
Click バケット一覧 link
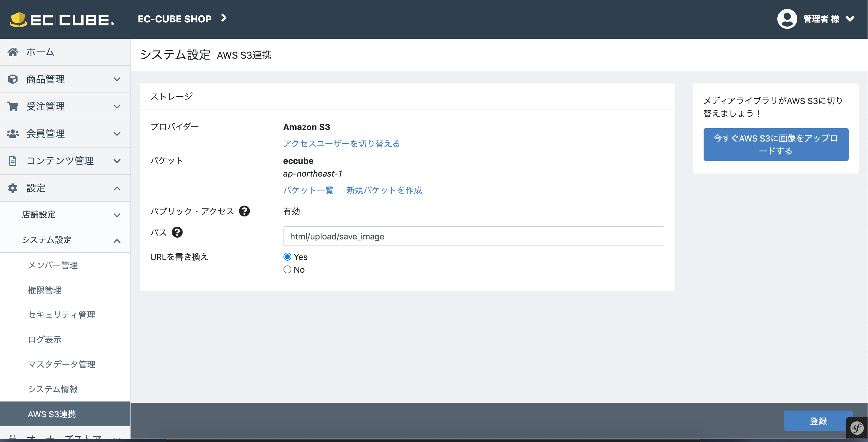coord(308,190)
